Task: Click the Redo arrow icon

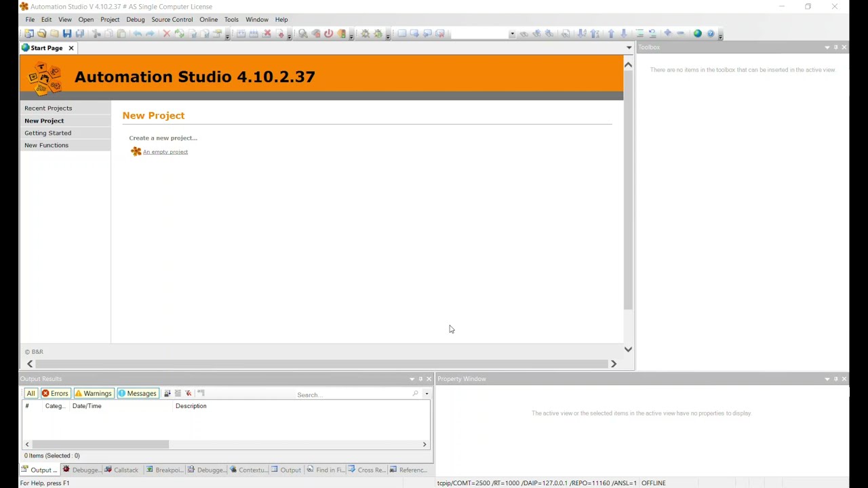Action: tap(150, 33)
